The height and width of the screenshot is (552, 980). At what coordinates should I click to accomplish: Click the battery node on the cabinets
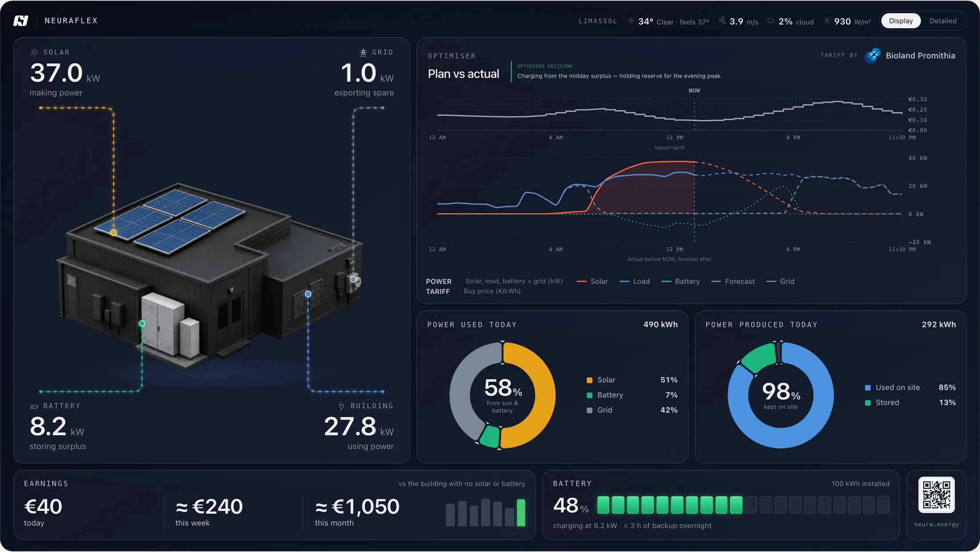[142, 323]
